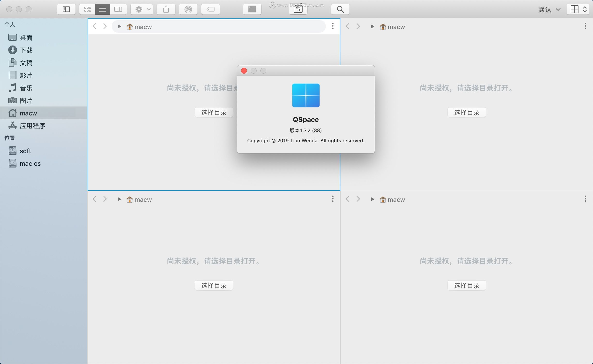Click the 音乐 music note icon

pos(13,88)
